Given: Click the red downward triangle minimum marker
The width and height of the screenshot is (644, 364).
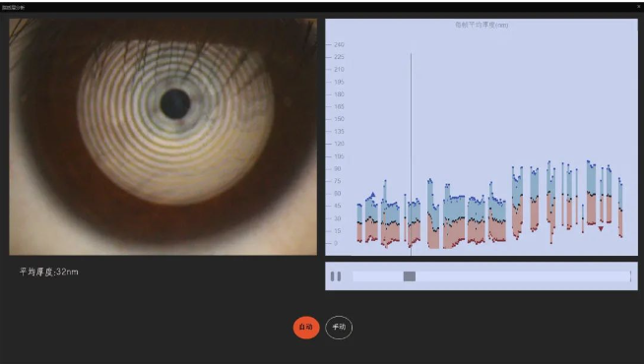Looking at the screenshot, I should click(601, 228).
